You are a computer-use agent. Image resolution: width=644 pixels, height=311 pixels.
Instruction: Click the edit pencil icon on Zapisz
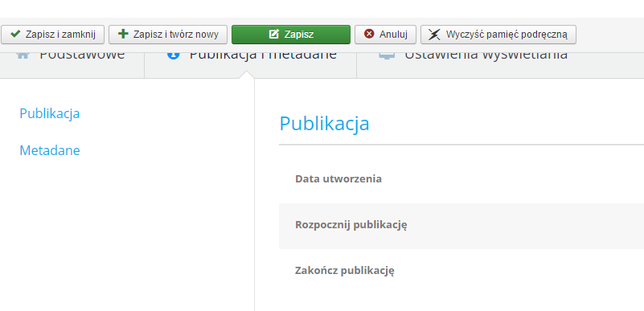click(274, 34)
